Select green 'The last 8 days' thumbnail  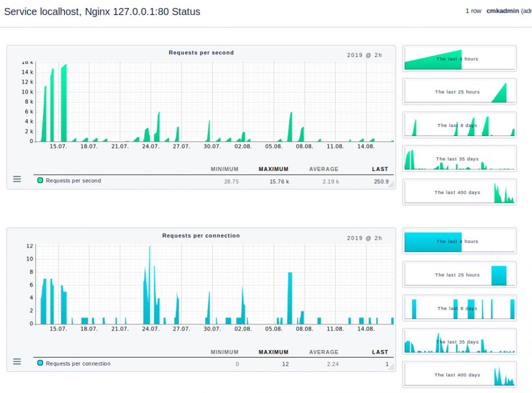coord(459,125)
